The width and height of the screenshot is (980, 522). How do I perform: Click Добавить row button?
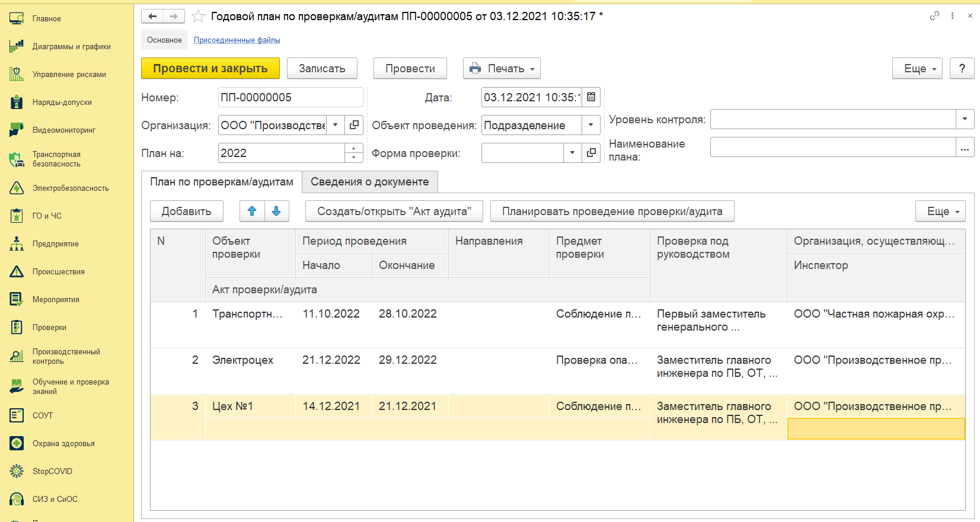(187, 211)
